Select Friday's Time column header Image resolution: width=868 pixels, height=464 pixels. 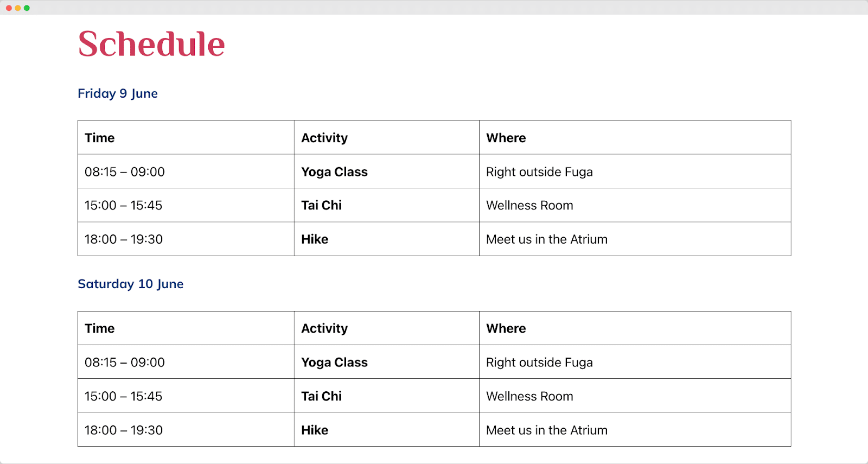[x=186, y=138]
